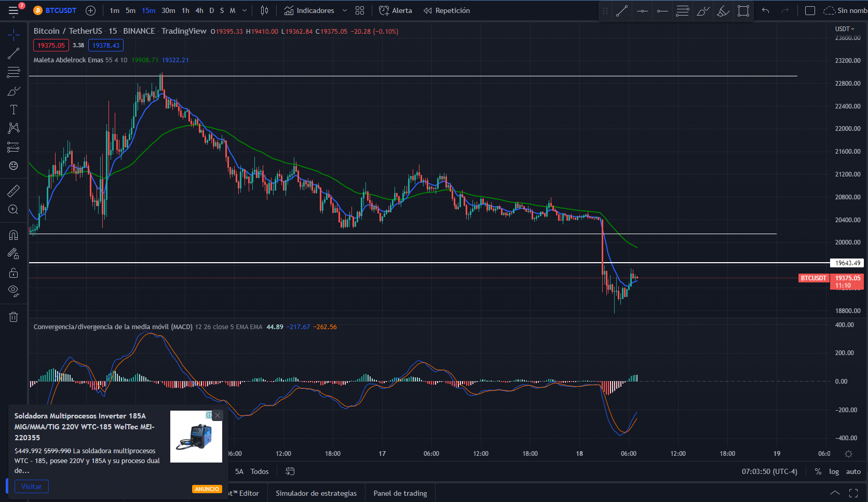Open the layout grid selector icon
This screenshot has height=502, width=868.
click(360, 10)
